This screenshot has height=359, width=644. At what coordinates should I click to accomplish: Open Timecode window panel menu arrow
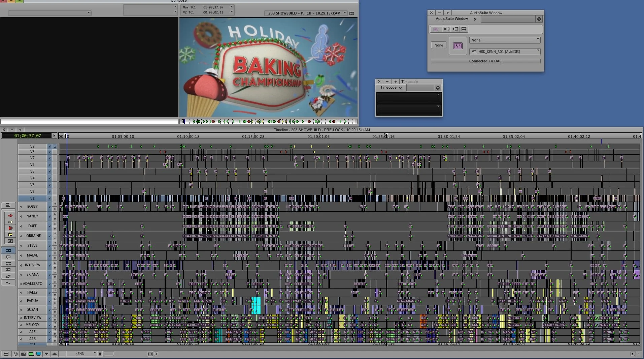pyautogui.click(x=438, y=88)
